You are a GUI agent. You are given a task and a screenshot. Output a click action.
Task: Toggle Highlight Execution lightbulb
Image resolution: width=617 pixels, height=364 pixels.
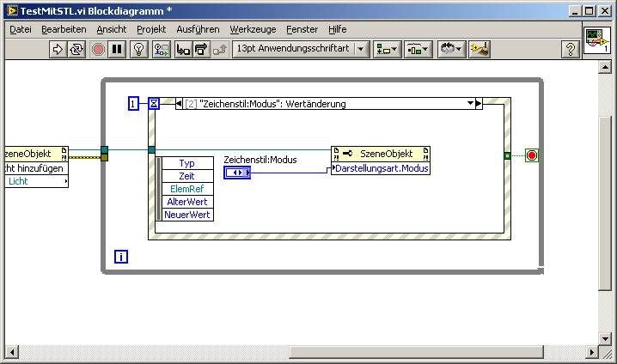[139, 49]
